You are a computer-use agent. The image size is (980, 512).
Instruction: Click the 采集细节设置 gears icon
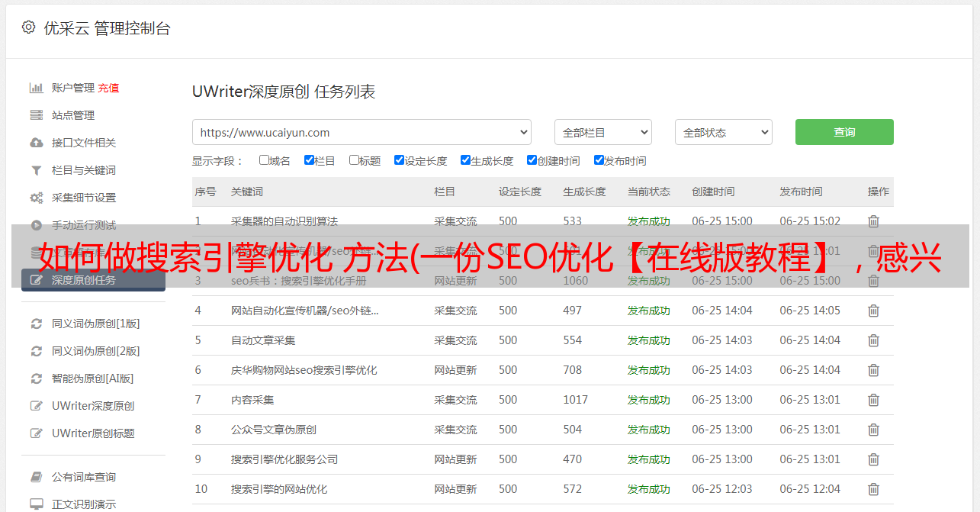36,198
